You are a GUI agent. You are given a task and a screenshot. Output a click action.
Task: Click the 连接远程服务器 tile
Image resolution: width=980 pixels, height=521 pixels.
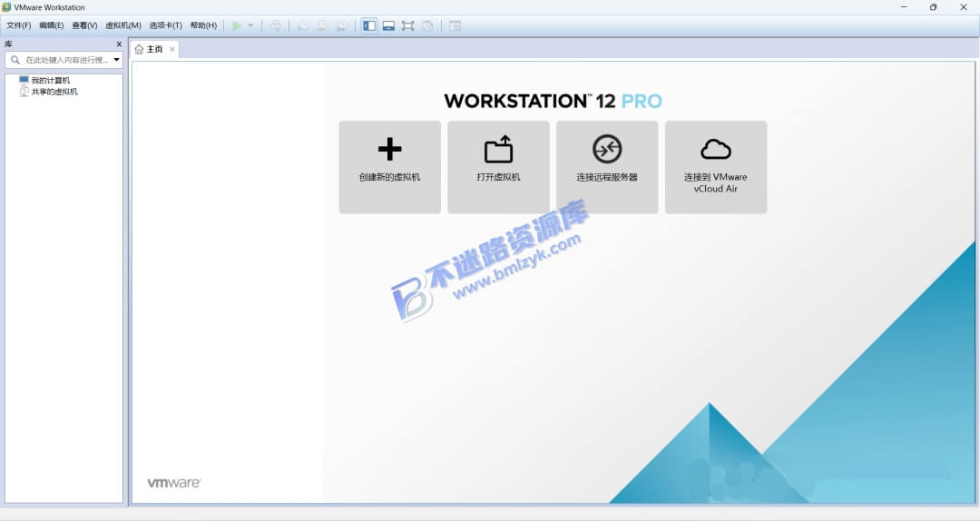coord(607,167)
